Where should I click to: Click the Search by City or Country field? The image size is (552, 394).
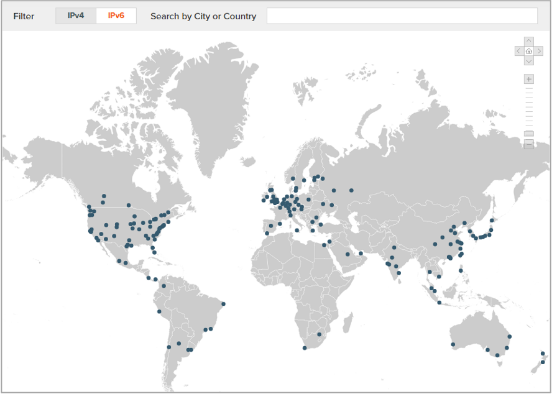(402, 16)
